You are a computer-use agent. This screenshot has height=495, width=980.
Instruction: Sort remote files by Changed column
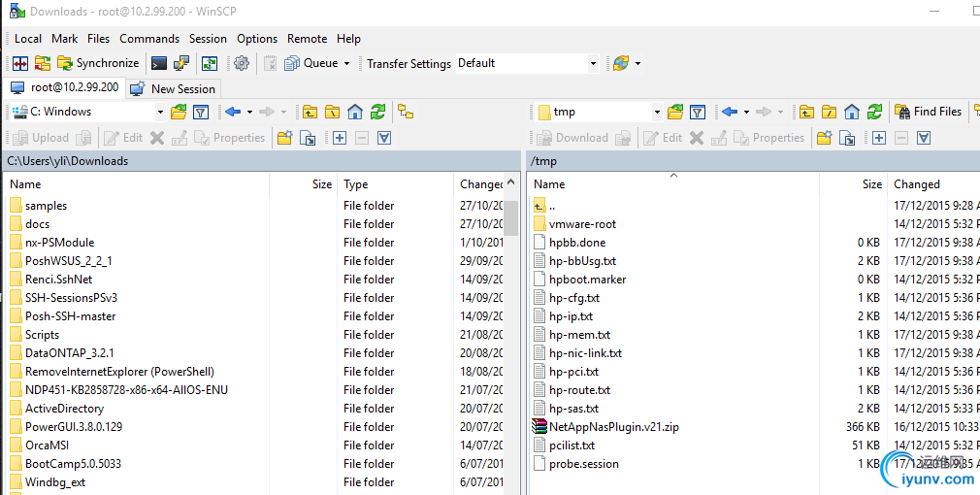click(x=933, y=184)
